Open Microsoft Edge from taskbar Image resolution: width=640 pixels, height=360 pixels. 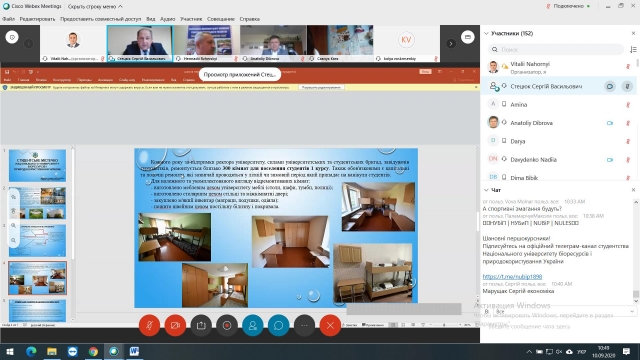[x=31, y=351]
